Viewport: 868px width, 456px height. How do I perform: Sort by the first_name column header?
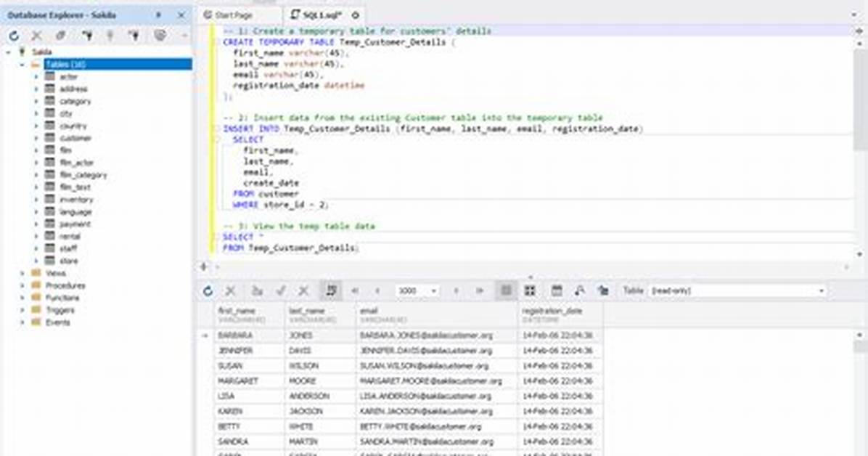pyautogui.click(x=250, y=314)
